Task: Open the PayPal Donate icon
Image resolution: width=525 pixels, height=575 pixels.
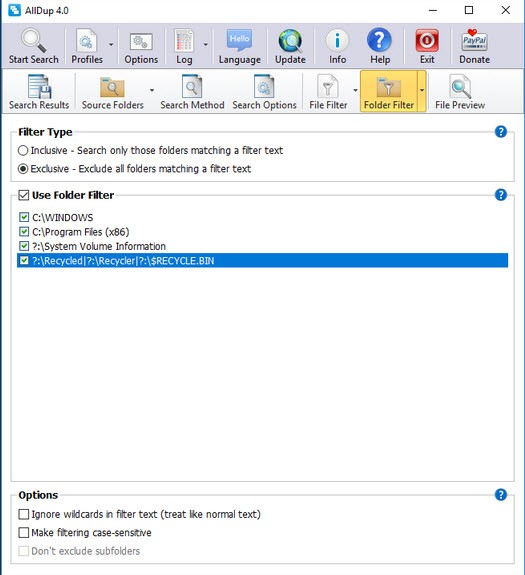Action: point(474,40)
